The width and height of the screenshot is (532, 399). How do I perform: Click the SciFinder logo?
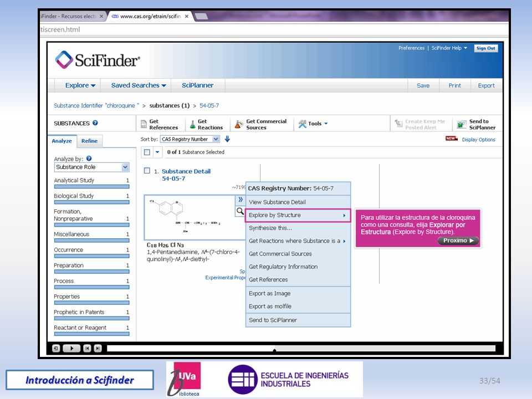click(98, 60)
